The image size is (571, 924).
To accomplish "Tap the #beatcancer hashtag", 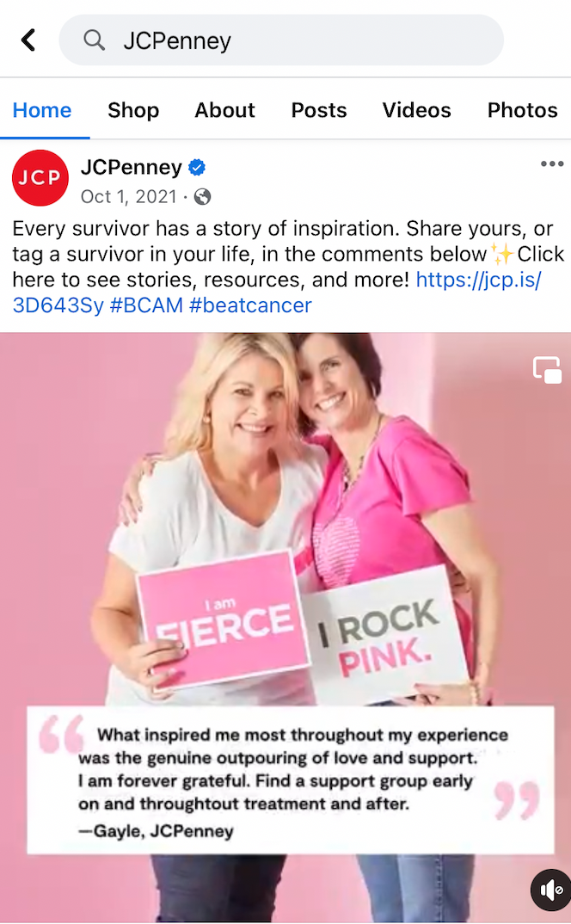I will pos(250,305).
